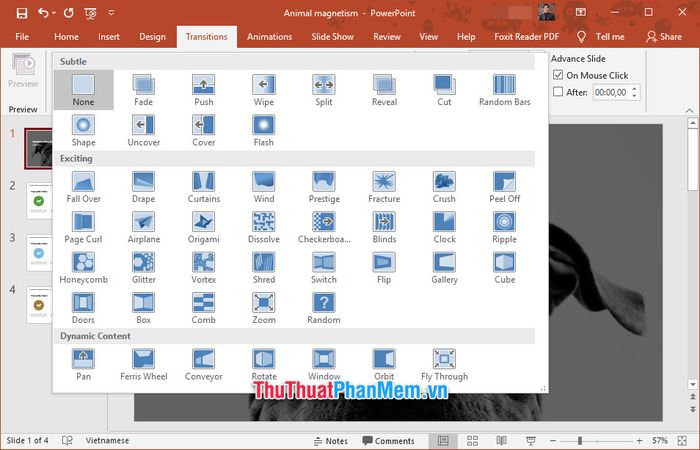Move the zoom slider handle
700x450 pixels.
click(580, 441)
